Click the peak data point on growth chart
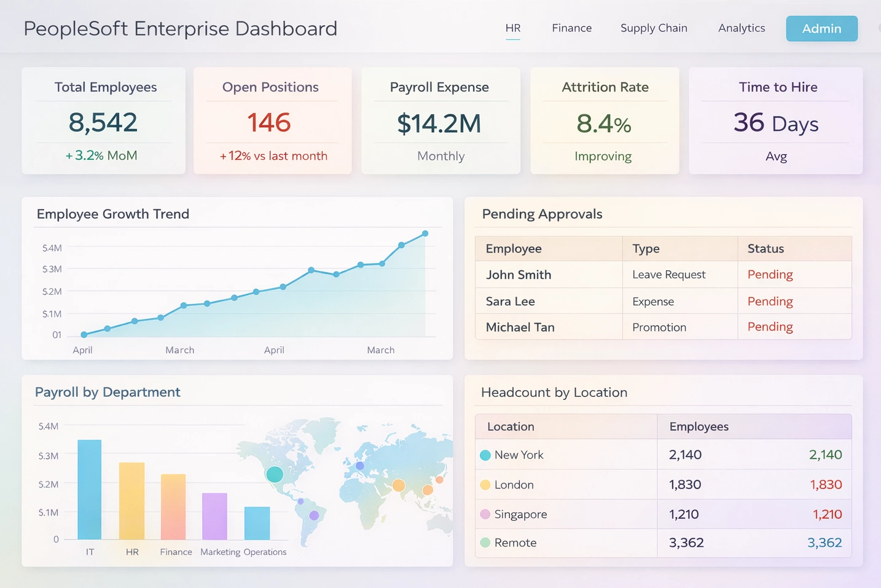The width and height of the screenshot is (881, 588). 425,233
